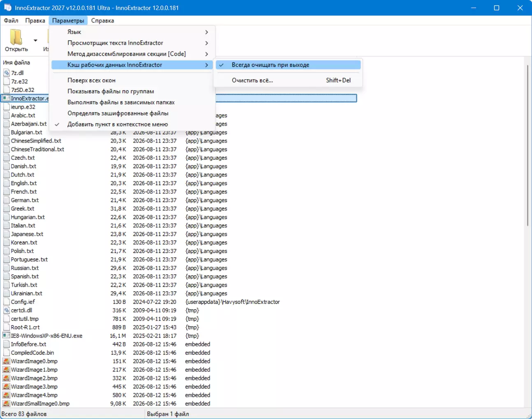The width and height of the screenshot is (532, 419).
Task: Click the certcli.dll file icon
Action: click(6, 310)
